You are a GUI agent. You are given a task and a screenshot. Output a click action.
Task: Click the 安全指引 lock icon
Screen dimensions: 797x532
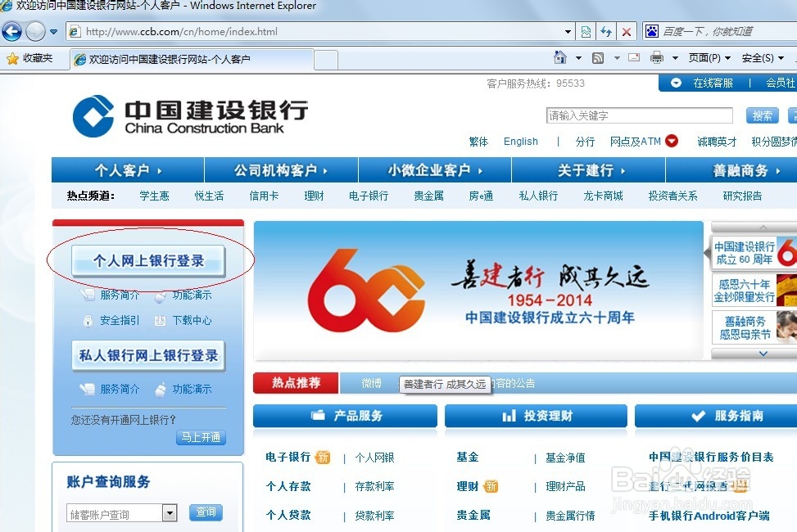(x=88, y=322)
